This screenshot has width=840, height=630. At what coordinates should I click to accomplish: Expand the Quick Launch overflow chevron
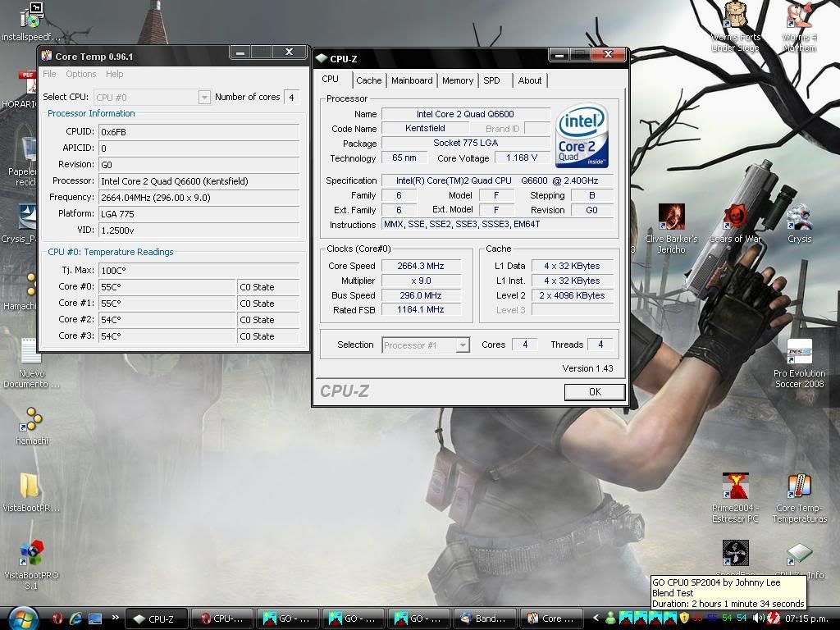(x=115, y=618)
